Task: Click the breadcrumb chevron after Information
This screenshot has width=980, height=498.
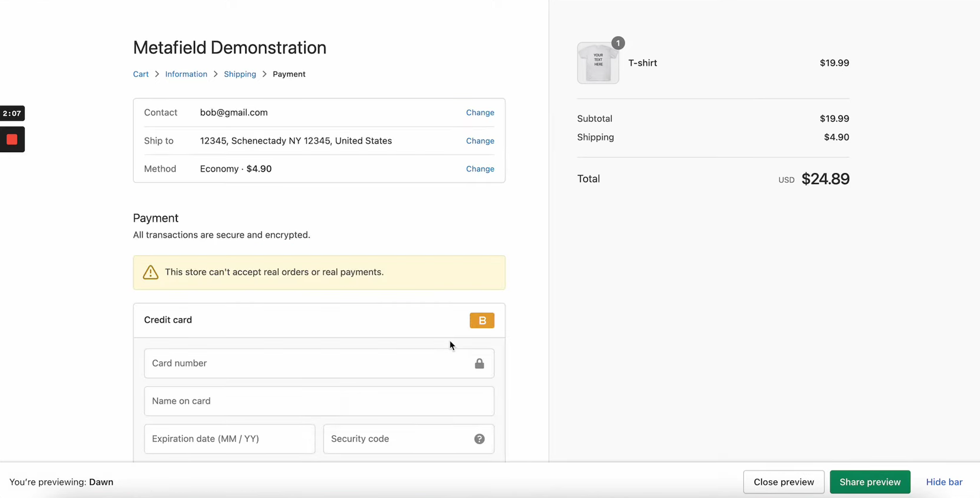Action: 215,74
